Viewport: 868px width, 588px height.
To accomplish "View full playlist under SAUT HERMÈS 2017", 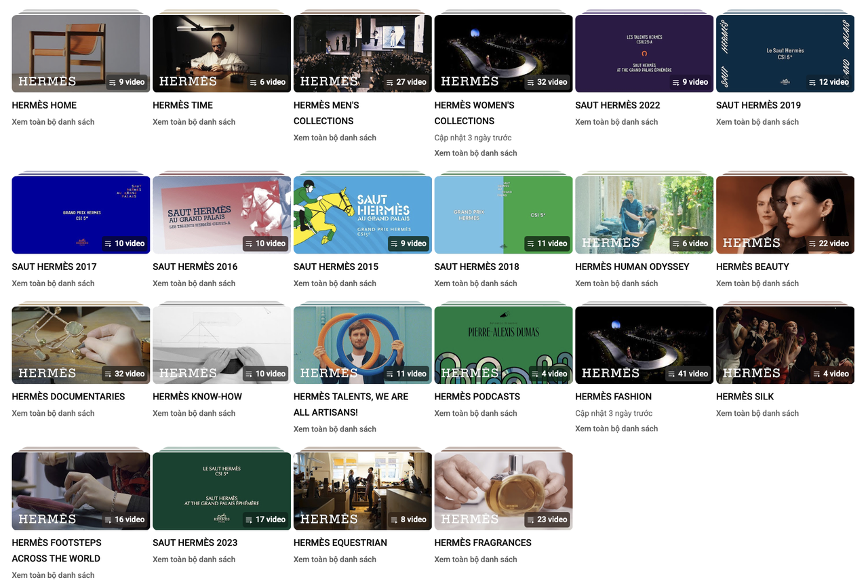I will tap(53, 283).
